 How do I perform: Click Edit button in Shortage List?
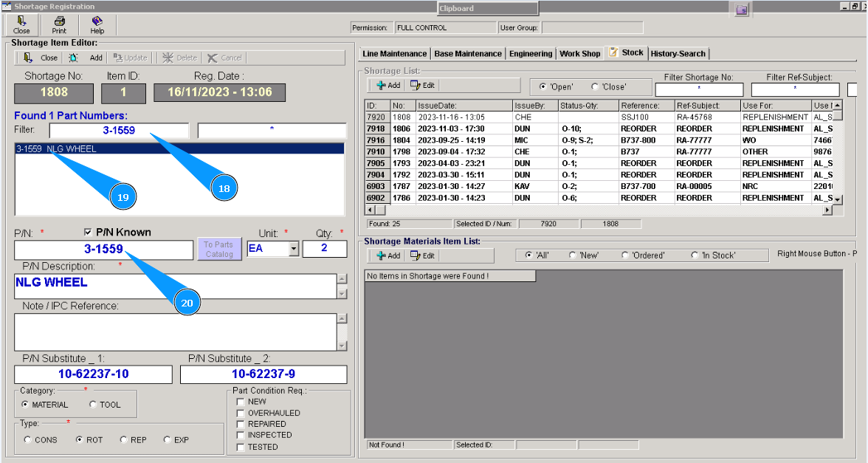(x=422, y=86)
